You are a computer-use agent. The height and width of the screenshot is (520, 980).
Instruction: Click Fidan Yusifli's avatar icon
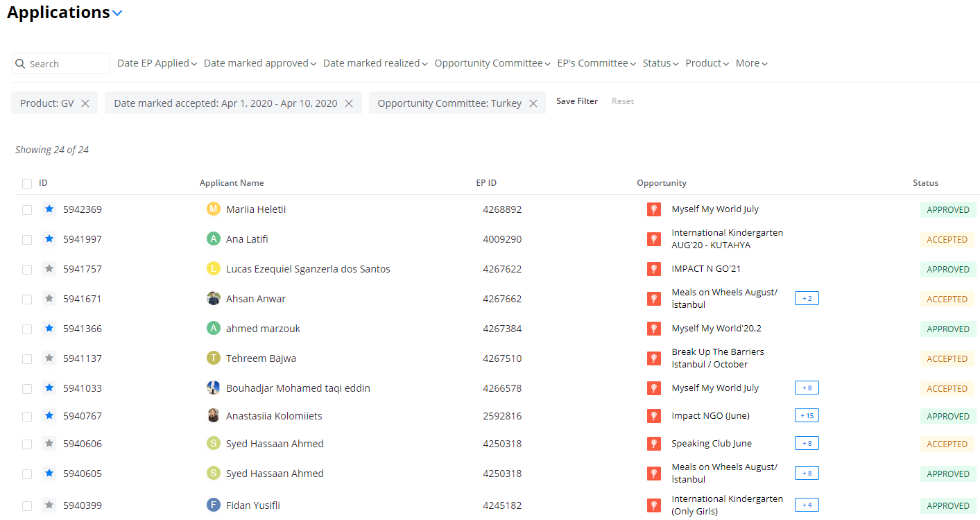[214, 505]
